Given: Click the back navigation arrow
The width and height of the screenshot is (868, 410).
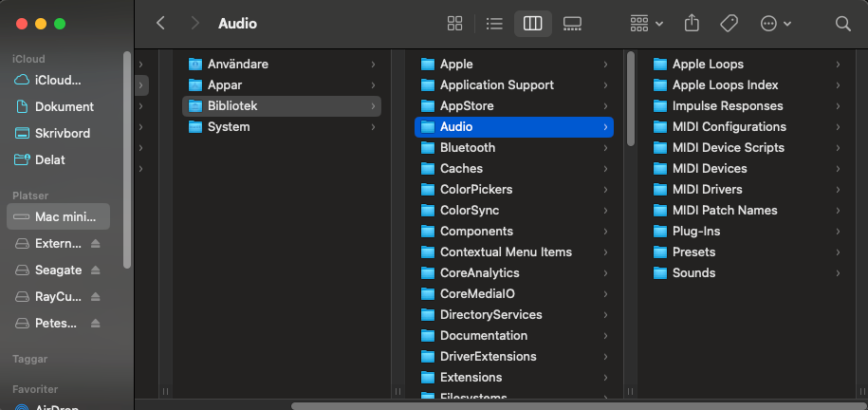Looking at the screenshot, I should pos(160,24).
